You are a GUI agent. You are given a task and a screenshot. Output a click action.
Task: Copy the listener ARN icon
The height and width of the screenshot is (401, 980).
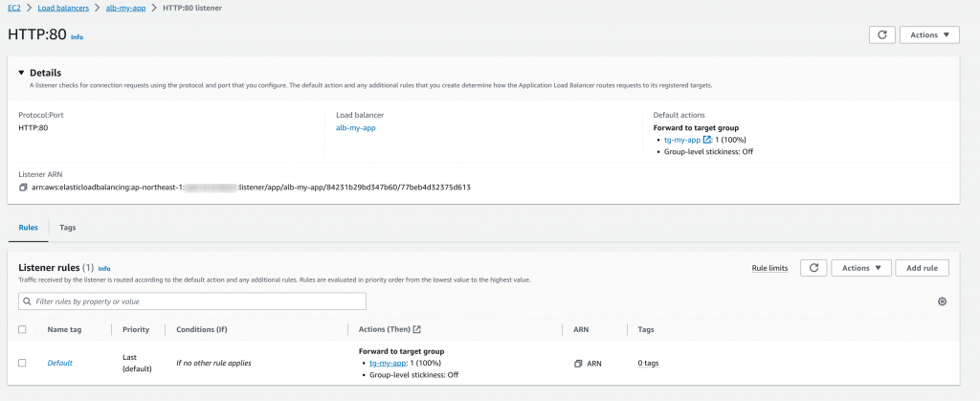click(23, 187)
